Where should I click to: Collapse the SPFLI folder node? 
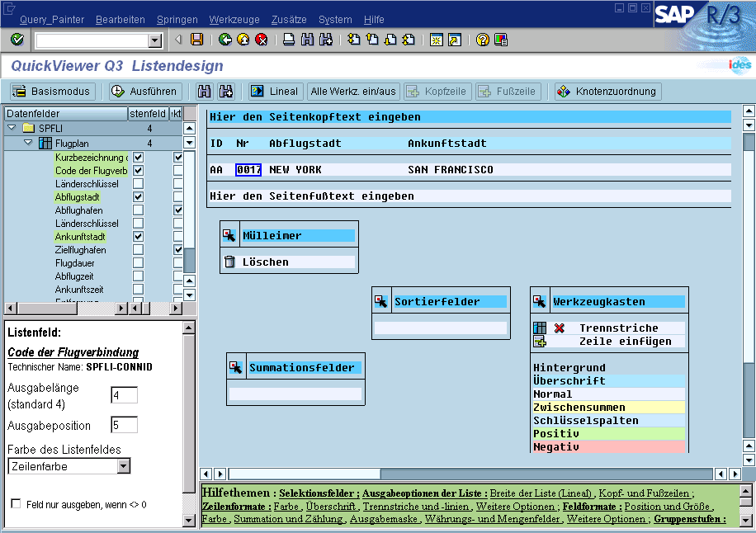(12, 128)
